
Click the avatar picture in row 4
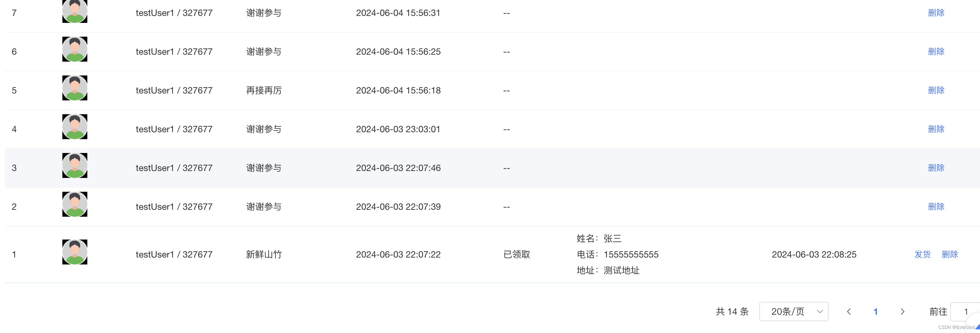pyautogui.click(x=75, y=127)
